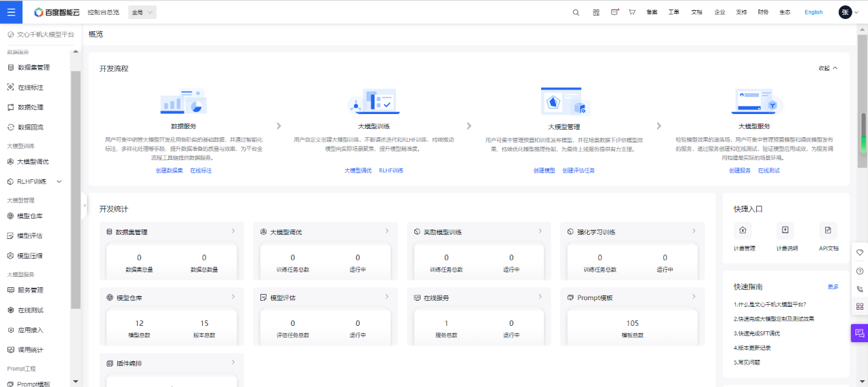The height and width of the screenshot is (387, 868).
Task: Click the 创建数据集 link
Action: (169, 170)
